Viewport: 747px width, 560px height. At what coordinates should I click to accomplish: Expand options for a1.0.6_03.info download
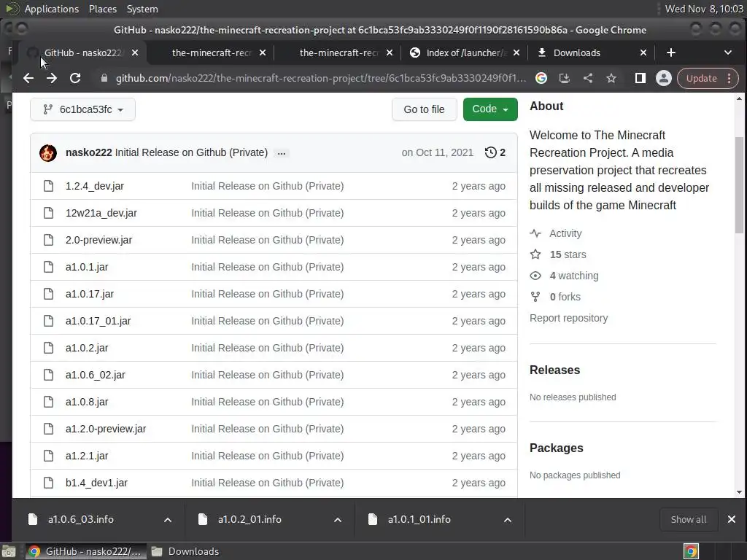[168, 520]
